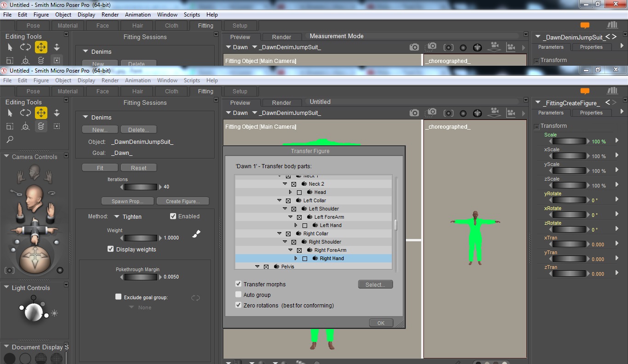Click the head-shaped face camera control
Image resolution: width=628 pixels, height=364 pixels.
coord(34,173)
